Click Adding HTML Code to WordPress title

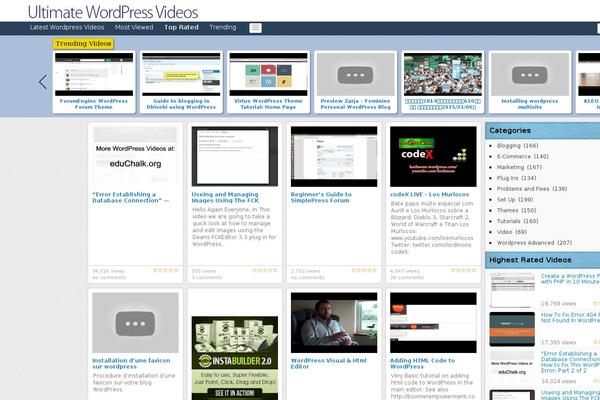[x=422, y=364]
